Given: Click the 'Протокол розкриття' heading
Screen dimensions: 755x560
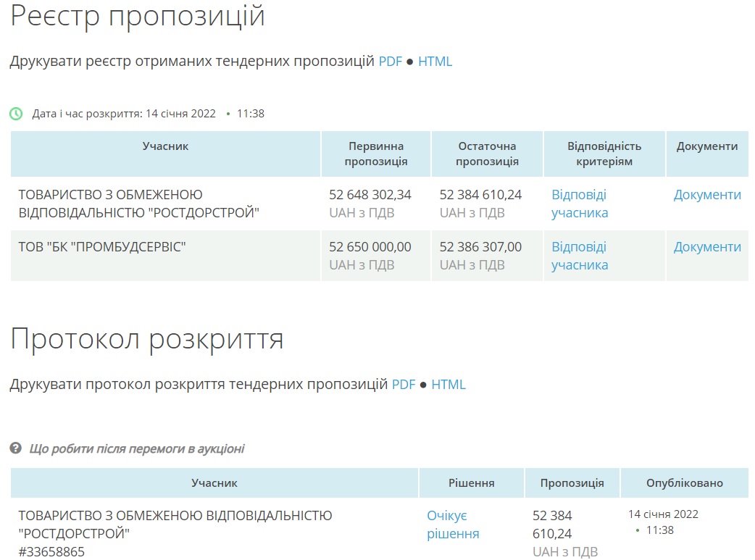Looking at the screenshot, I should (146, 338).
